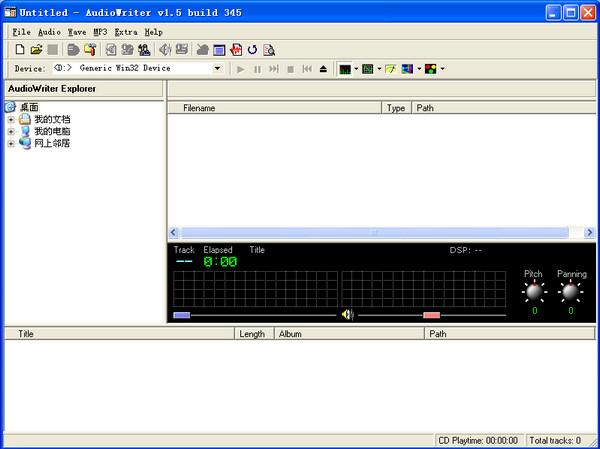The width and height of the screenshot is (600, 449).
Task: Select 网上邻居 in the tree
Action: [x=52, y=144]
